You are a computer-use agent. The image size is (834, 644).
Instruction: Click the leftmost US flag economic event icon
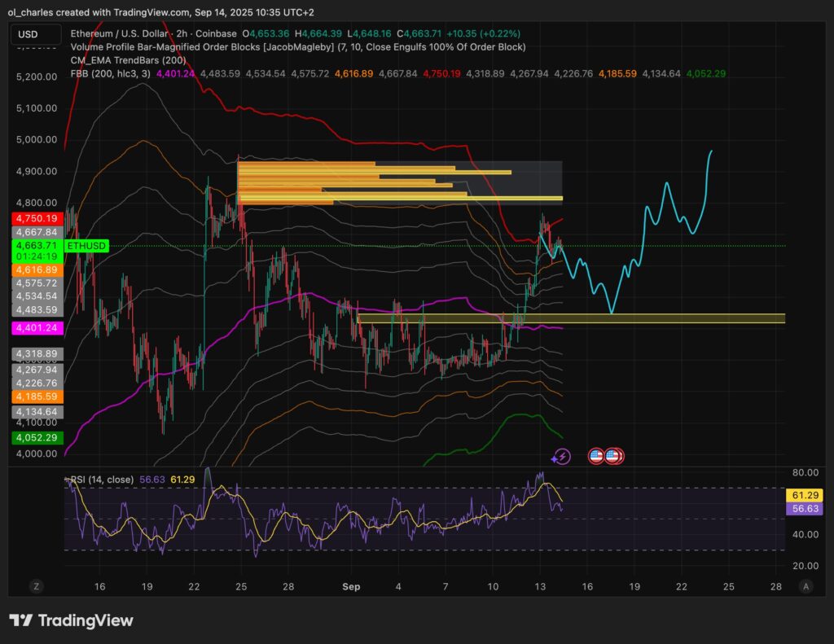coord(595,456)
